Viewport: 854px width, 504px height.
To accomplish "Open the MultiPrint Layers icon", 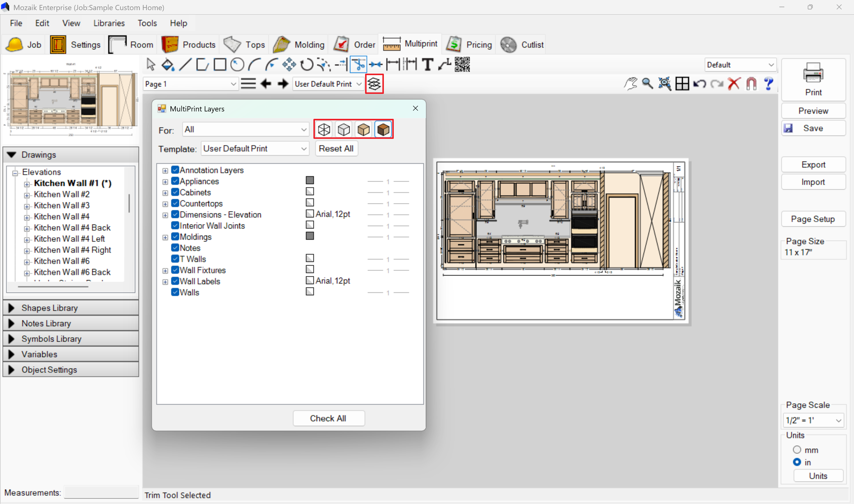I will pos(374,84).
